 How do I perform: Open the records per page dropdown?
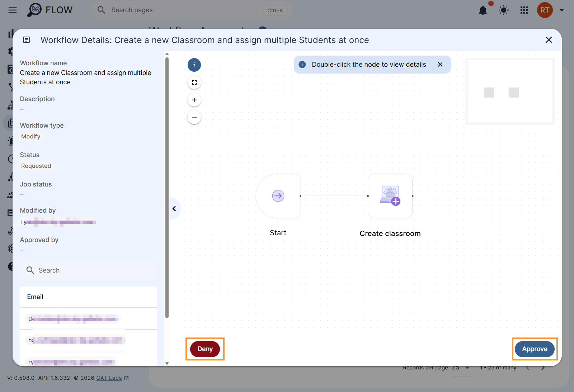pos(461,368)
